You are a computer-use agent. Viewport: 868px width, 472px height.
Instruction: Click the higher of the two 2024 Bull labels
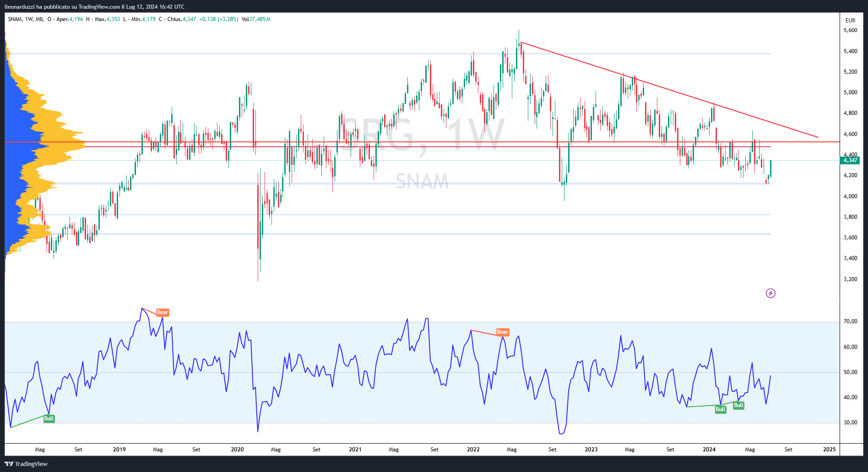[738, 405]
